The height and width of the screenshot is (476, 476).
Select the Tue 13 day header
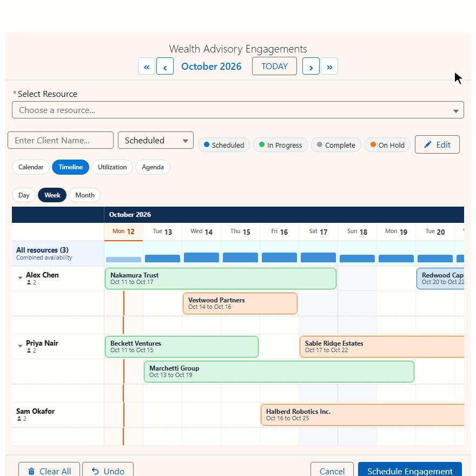[x=162, y=232]
